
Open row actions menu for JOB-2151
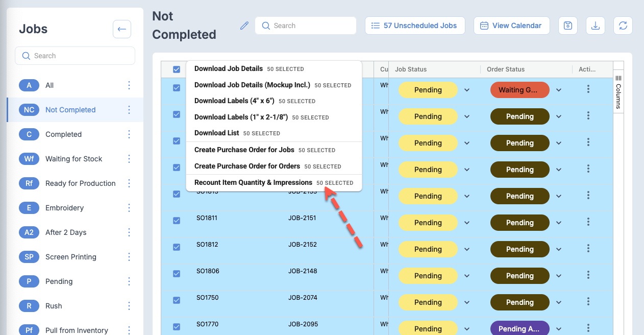(x=588, y=223)
